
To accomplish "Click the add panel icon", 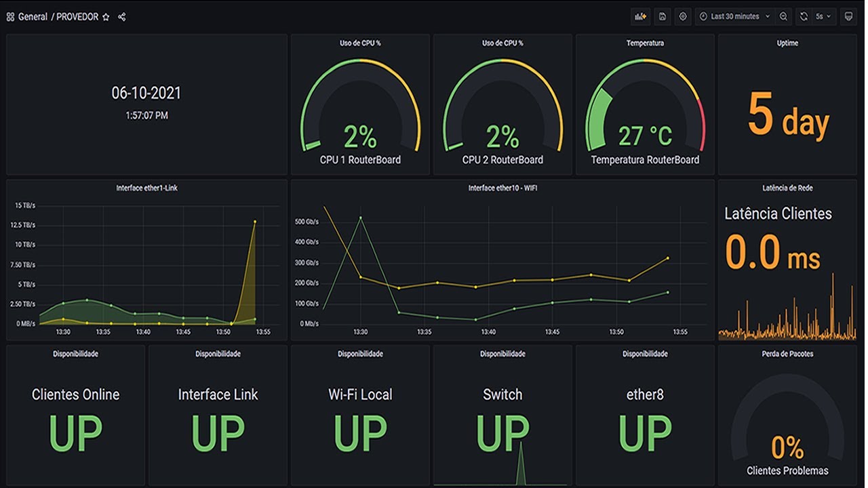I will point(640,16).
